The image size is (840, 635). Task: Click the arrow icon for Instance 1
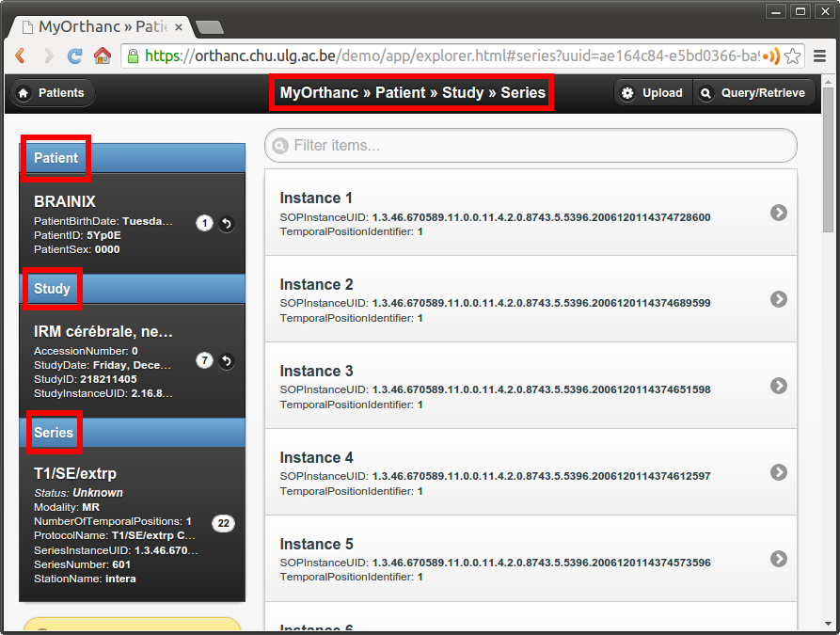click(779, 213)
